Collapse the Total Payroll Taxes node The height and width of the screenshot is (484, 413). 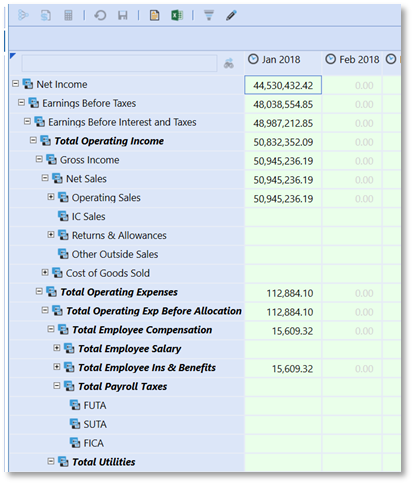57,386
